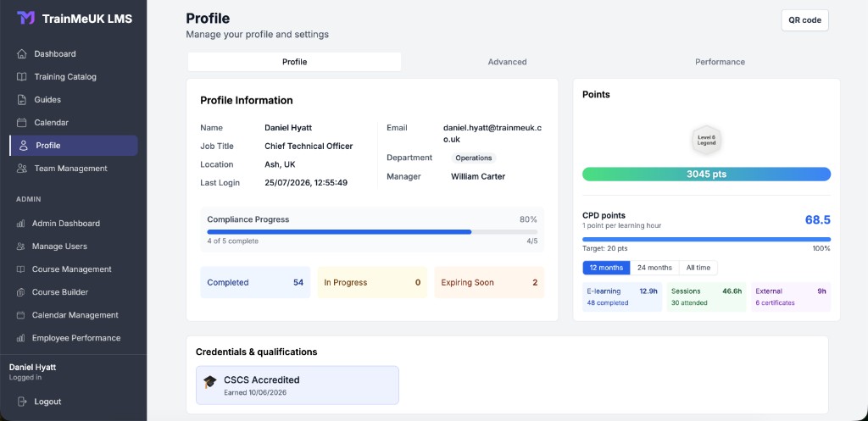Click the Profile Information heading
868x421 pixels.
point(247,101)
